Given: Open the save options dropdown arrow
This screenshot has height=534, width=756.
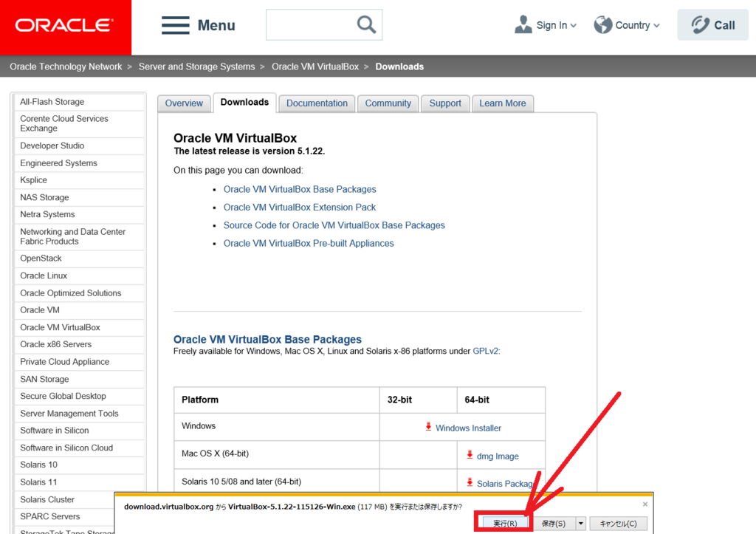Looking at the screenshot, I should click(581, 524).
